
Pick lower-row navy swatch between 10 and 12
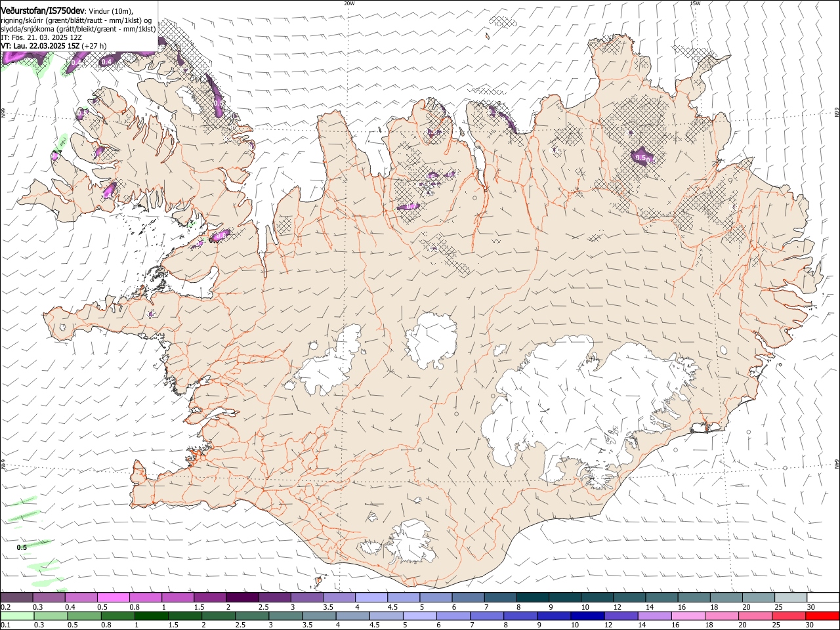[587, 616]
